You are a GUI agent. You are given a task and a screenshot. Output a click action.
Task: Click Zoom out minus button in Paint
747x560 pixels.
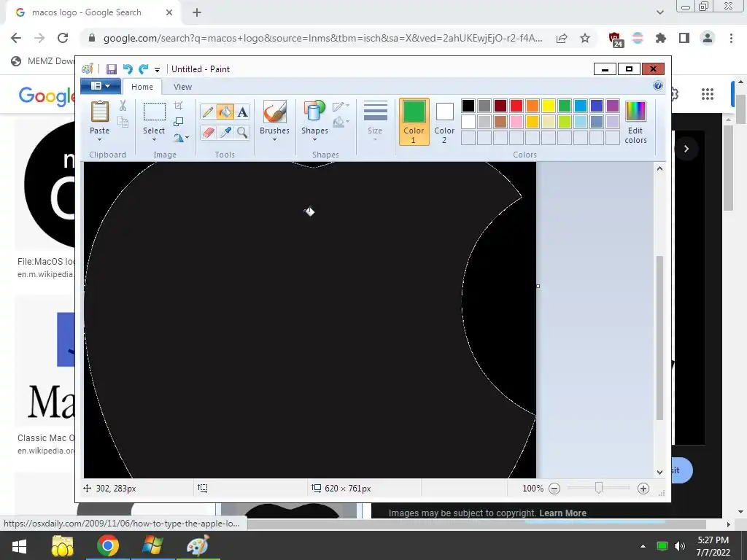(554, 488)
